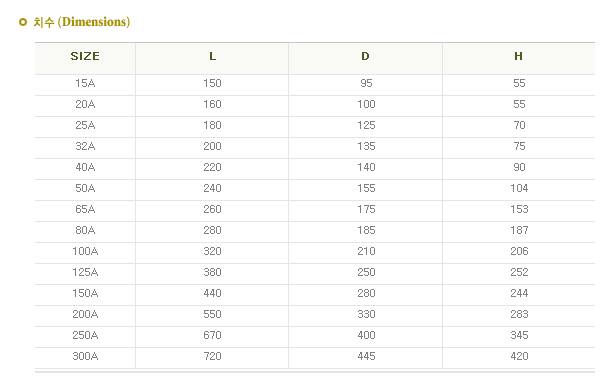Click the 50A size cell
Screen dimensions: 616x390
point(85,189)
